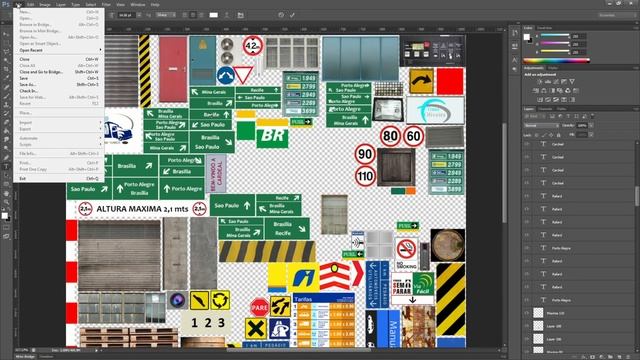Click the color spectrum ramp
640x360 pixels.
[557, 61]
